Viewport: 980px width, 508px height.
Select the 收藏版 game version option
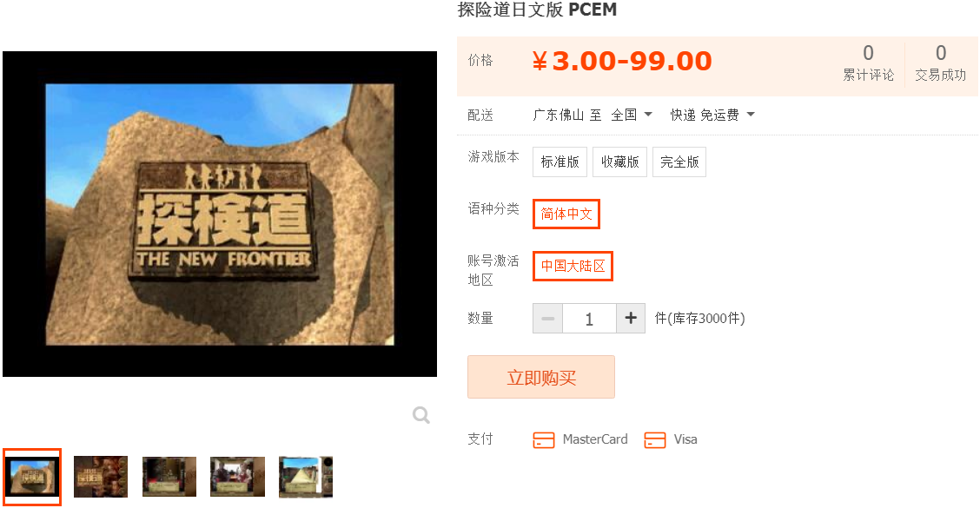click(x=620, y=162)
